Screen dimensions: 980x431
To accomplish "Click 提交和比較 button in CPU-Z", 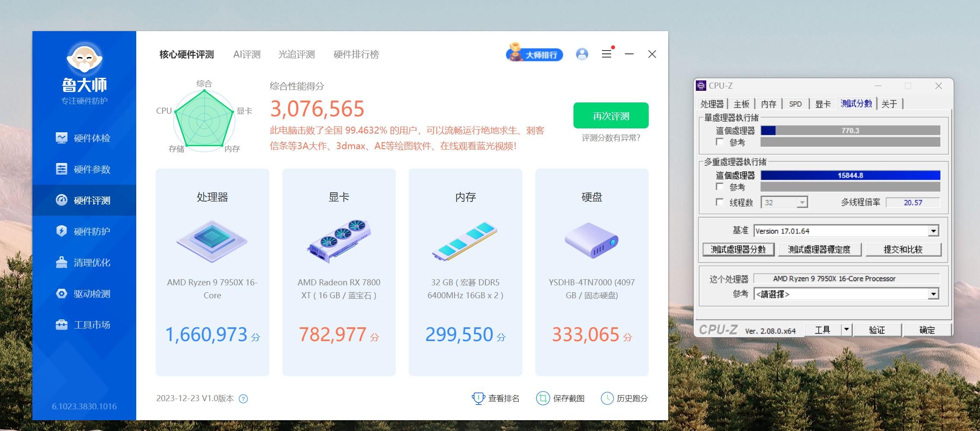I will coord(903,249).
